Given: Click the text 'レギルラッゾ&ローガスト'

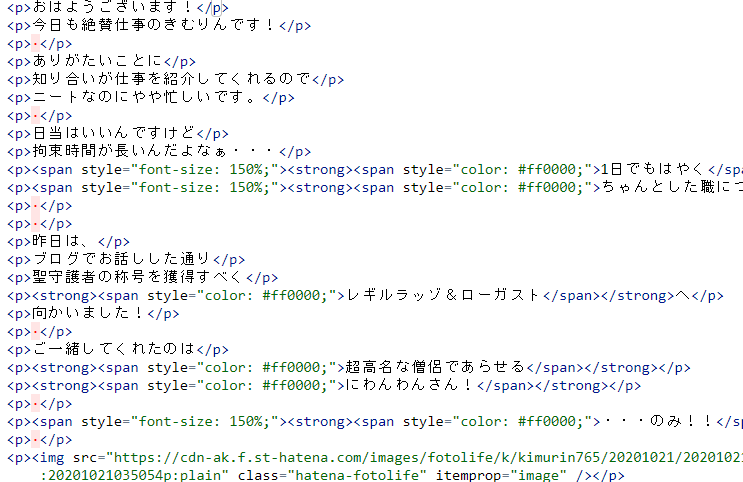Looking at the screenshot, I should [444, 295].
